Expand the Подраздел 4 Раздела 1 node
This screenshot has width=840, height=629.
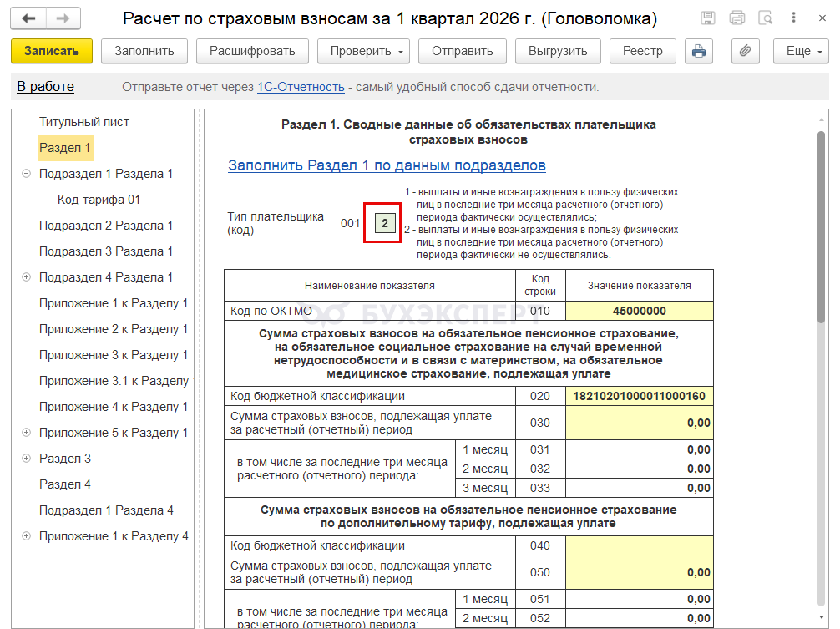26,277
